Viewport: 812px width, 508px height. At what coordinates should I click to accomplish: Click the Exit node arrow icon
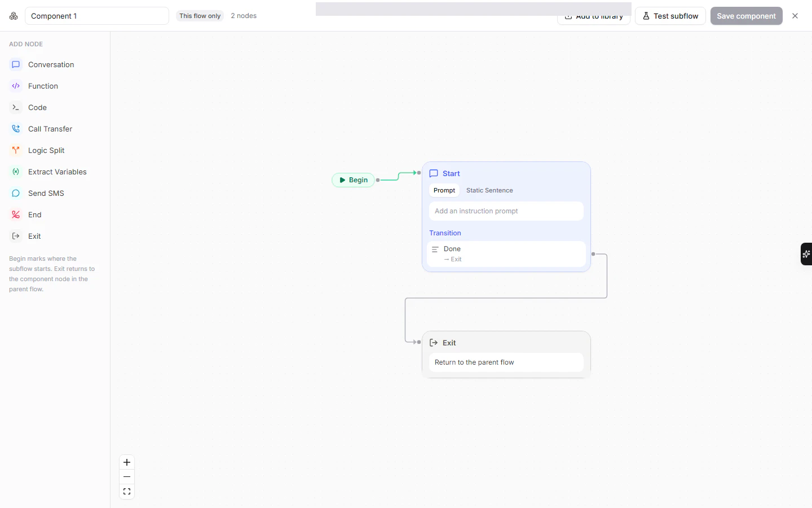click(434, 343)
